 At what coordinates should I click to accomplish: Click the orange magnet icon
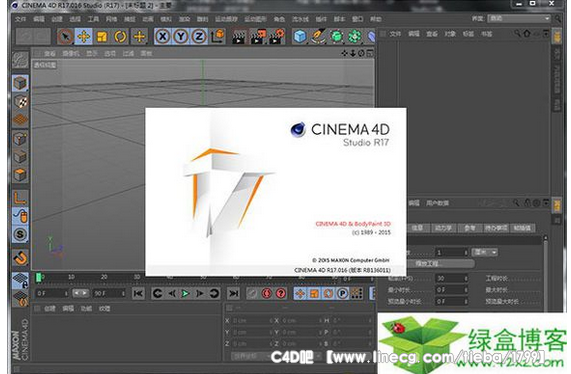pos(20,258)
